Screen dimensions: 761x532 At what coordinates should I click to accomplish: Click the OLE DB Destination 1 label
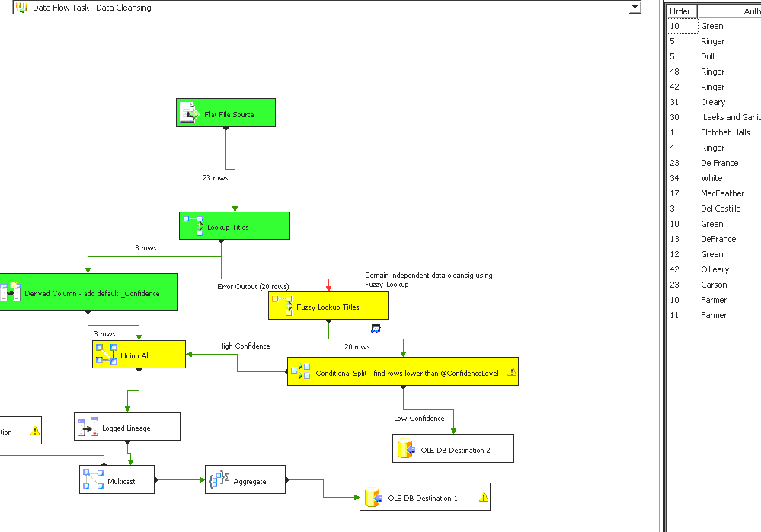(x=423, y=498)
